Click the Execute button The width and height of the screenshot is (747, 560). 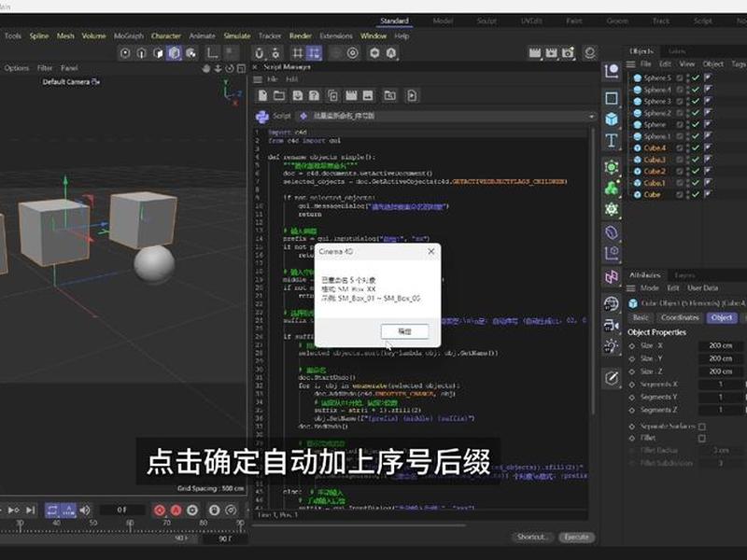pos(576,538)
